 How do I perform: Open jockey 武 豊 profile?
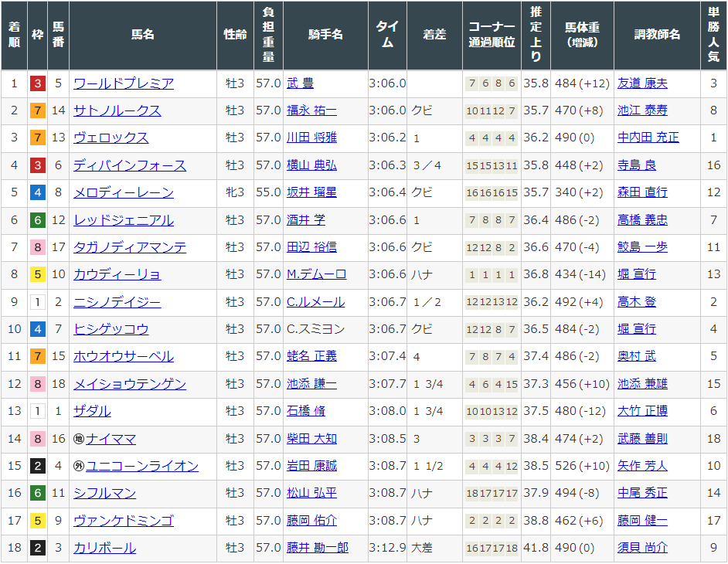point(300,83)
